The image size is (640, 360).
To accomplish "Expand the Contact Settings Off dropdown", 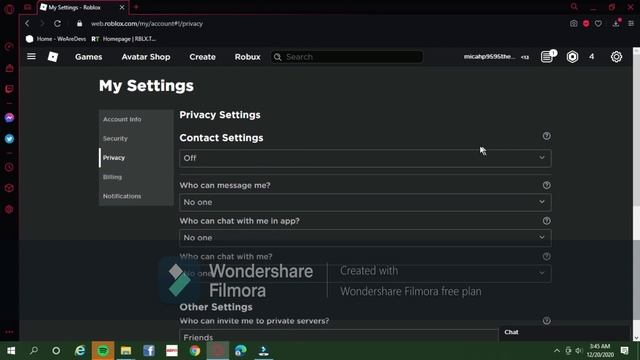I will (x=365, y=158).
